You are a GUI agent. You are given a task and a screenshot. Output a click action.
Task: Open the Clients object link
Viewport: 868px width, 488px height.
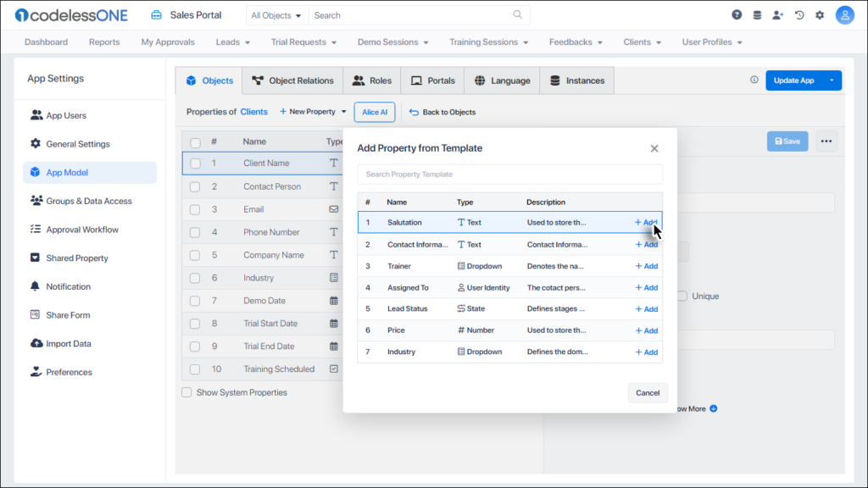click(x=253, y=112)
